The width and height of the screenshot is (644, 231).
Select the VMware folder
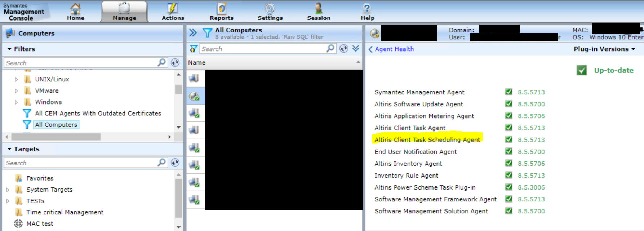click(x=46, y=91)
